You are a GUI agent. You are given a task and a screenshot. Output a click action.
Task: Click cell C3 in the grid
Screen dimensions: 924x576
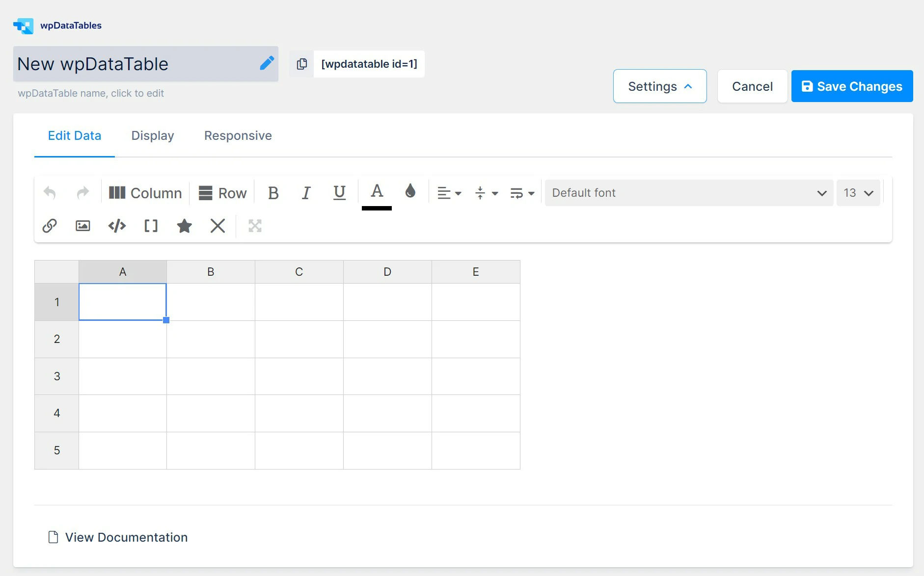click(x=299, y=376)
